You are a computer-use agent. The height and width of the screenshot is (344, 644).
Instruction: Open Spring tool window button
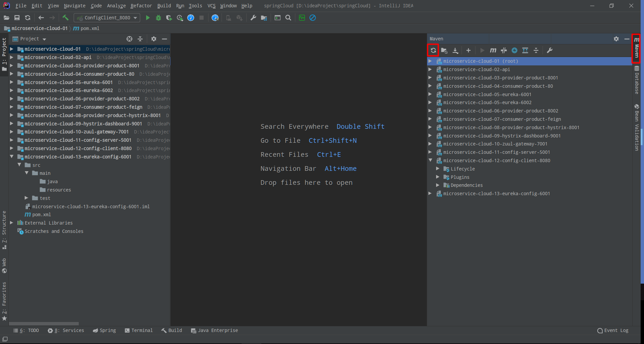(104, 330)
